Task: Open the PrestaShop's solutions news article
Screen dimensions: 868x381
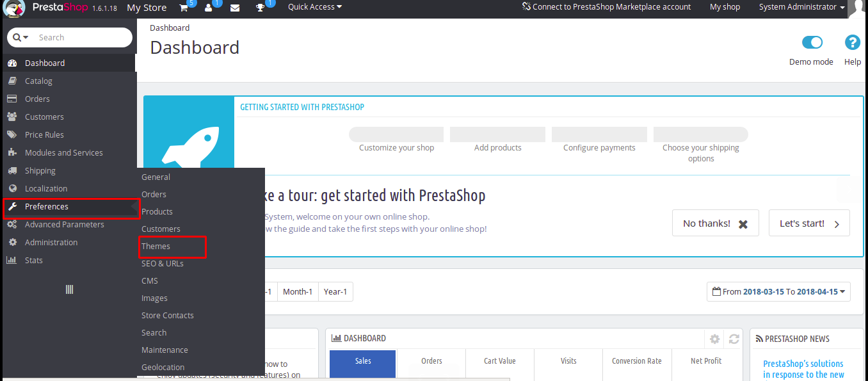Action: pyautogui.click(x=803, y=369)
